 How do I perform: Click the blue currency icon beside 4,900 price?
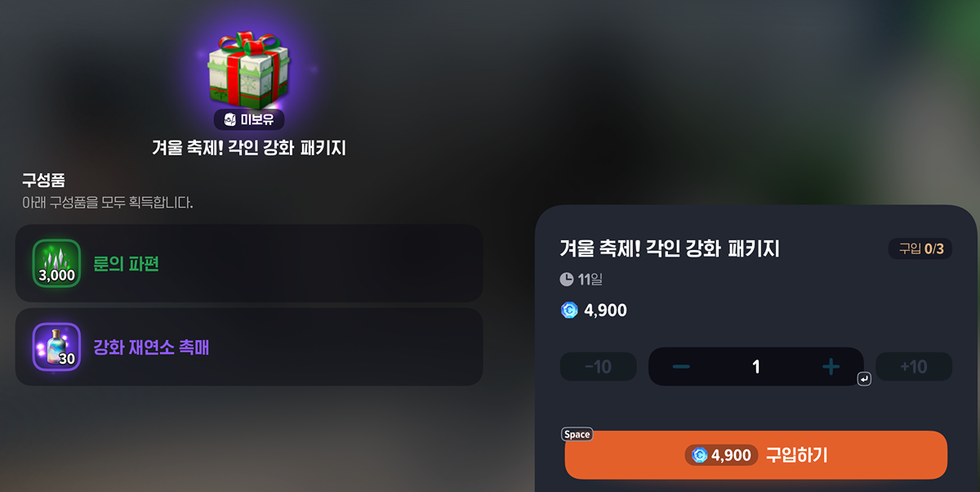click(569, 311)
